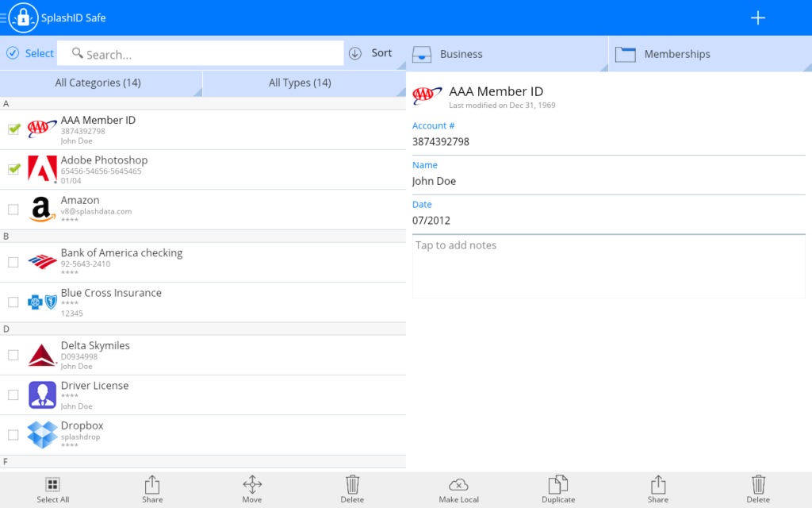812x508 pixels.
Task: Open Delta Skymiles entry
Action: (203, 355)
